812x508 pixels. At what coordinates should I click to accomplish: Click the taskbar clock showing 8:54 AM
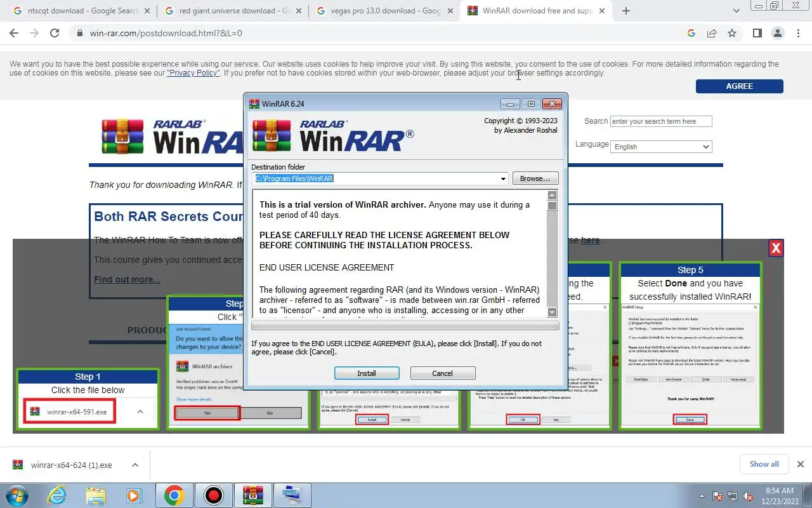tap(780, 495)
